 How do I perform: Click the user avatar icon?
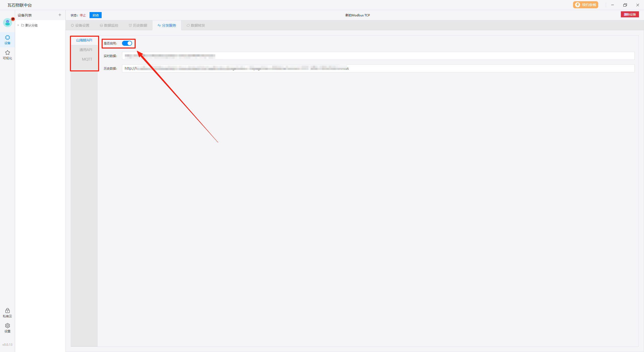[x=7, y=23]
